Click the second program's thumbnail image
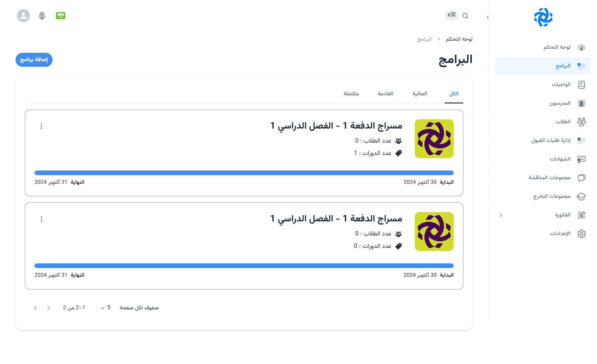 [x=434, y=232]
